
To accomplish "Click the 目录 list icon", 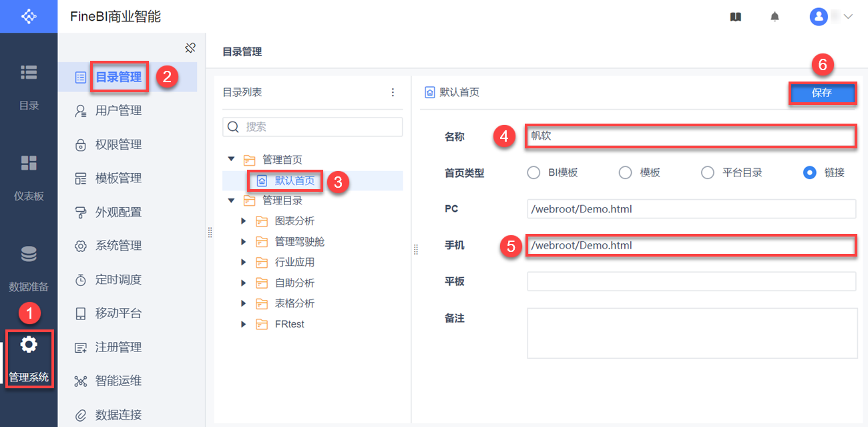I will pos(29,73).
